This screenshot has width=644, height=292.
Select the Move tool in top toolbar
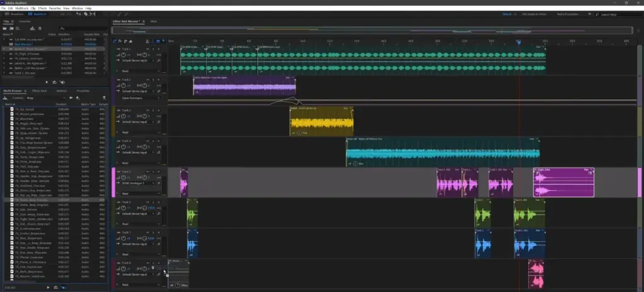click(x=79, y=14)
